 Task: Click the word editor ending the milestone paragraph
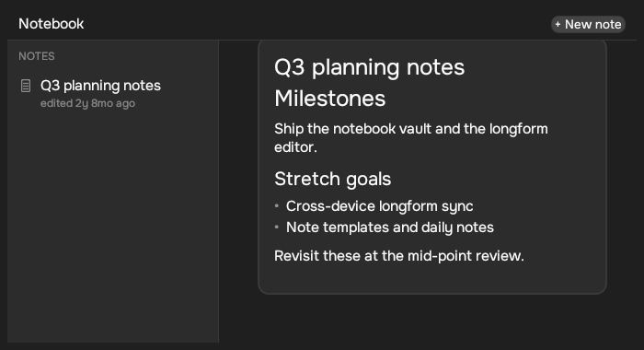tap(295, 147)
